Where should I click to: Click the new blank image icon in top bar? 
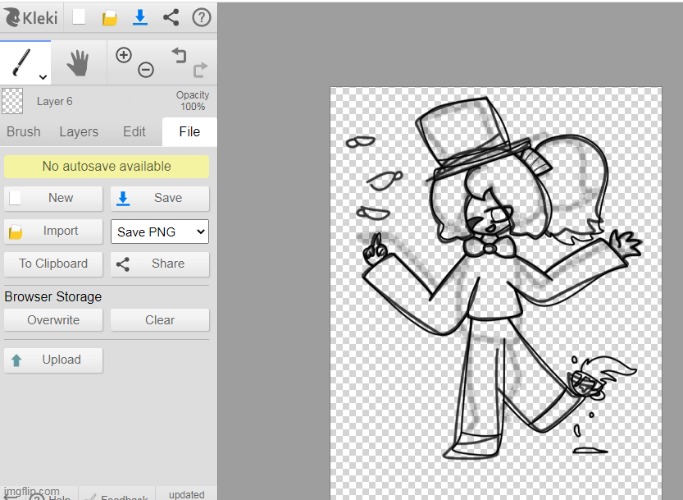click(78, 17)
